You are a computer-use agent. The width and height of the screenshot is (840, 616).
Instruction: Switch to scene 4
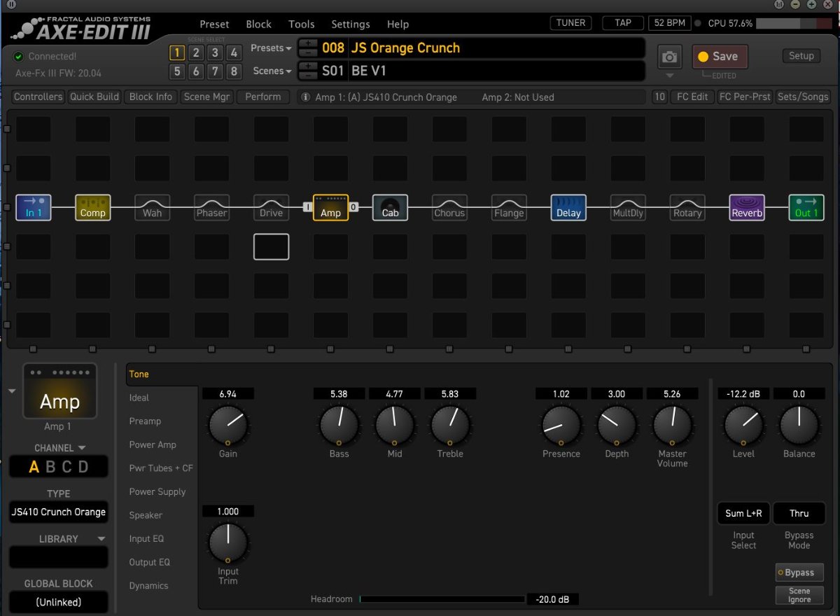pyautogui.click(x=234, y=52)
